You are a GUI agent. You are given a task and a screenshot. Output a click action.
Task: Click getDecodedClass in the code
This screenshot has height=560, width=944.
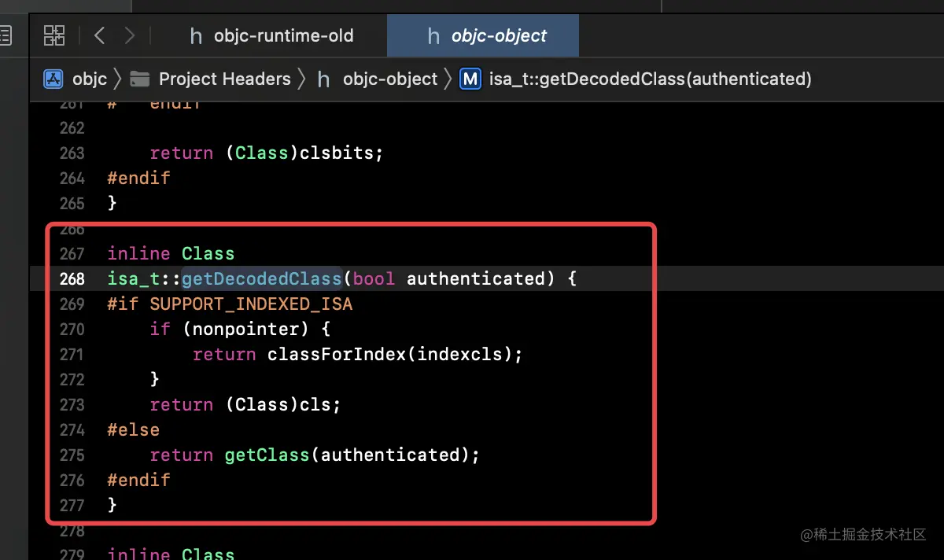(x=261, y=278)
